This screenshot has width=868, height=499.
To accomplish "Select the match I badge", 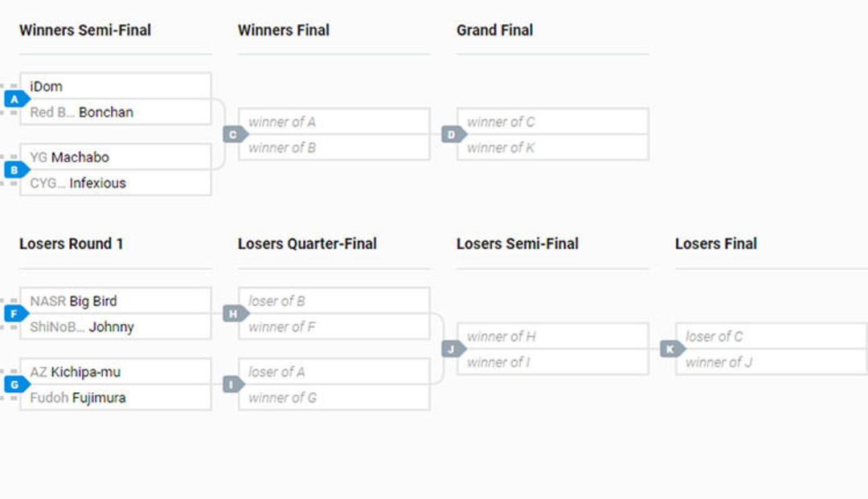I will point(234,384).
